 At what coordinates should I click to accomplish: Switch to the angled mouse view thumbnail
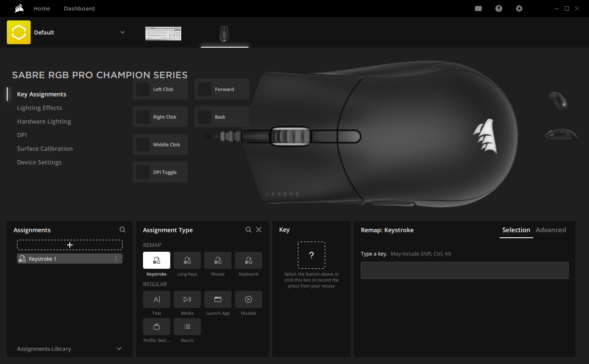coord(558,101)
